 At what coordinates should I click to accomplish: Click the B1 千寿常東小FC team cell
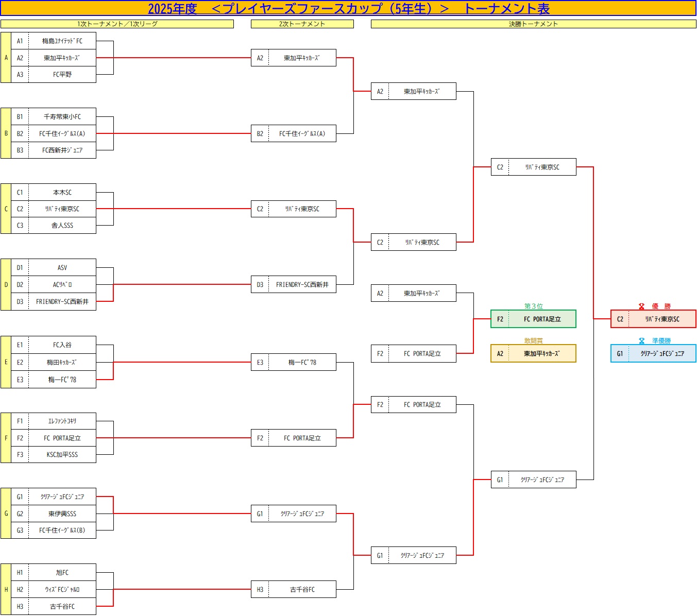(62, 117)
